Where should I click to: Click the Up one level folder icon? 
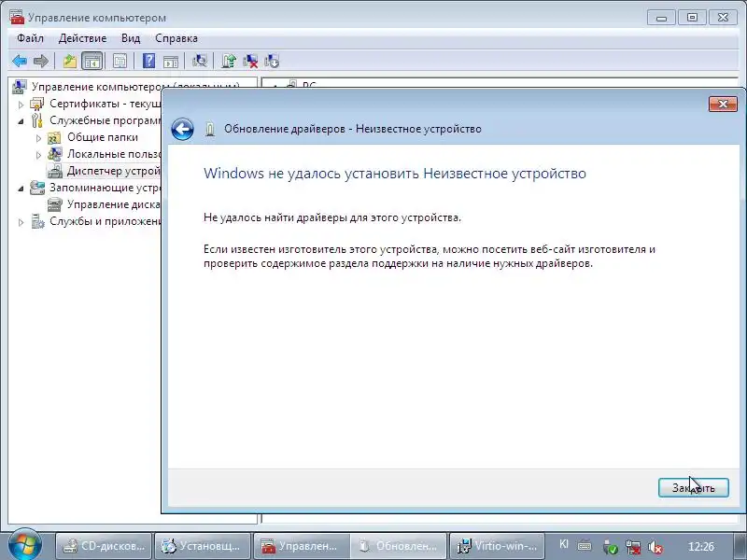[69, 61]
